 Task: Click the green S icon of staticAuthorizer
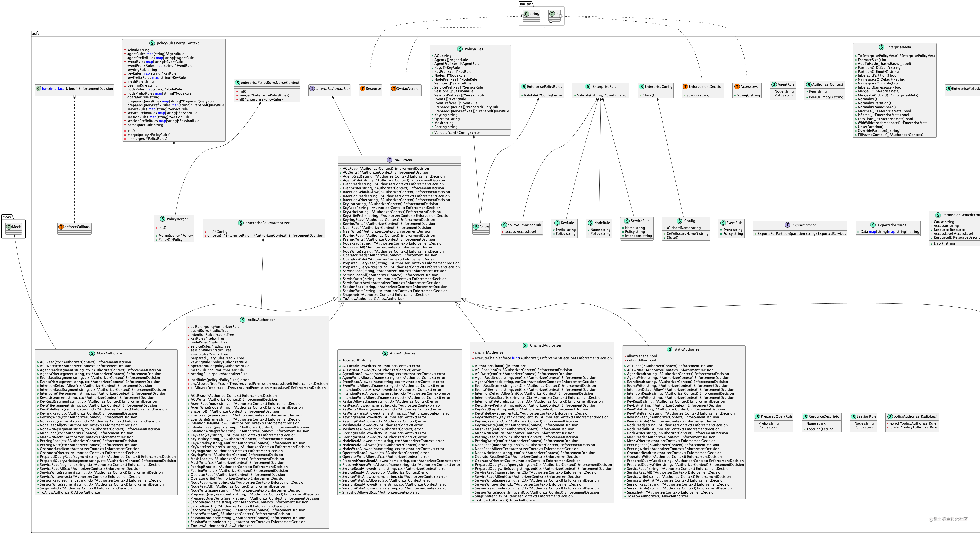coord(670,349)
